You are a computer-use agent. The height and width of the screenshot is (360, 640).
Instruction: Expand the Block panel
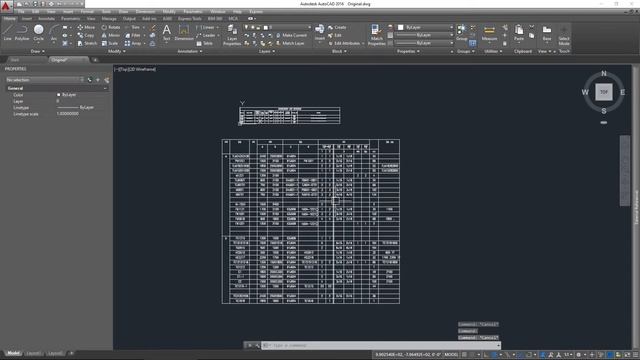[339, 51]
